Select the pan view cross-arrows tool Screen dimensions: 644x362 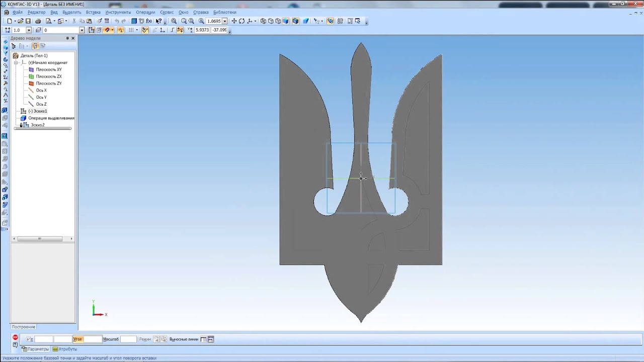tap(234, 21)
